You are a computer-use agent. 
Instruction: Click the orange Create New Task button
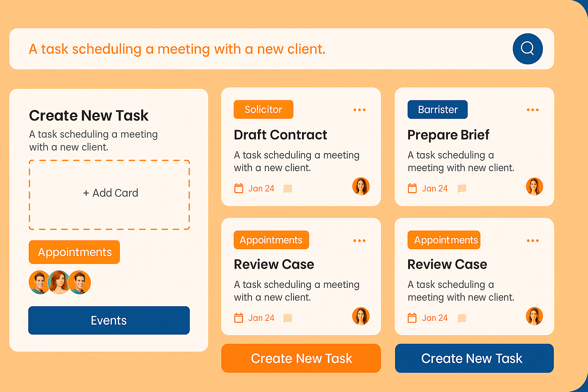click(301, 358)
